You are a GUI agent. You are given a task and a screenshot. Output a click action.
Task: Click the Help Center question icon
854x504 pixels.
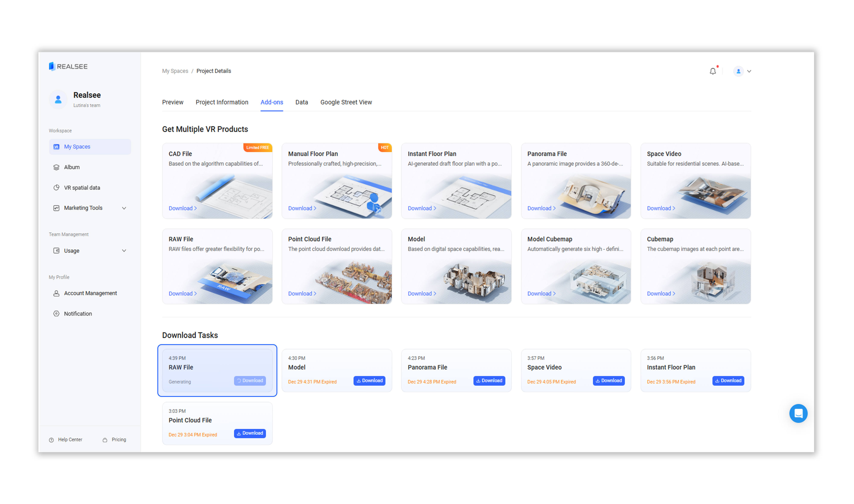point(51,440)
